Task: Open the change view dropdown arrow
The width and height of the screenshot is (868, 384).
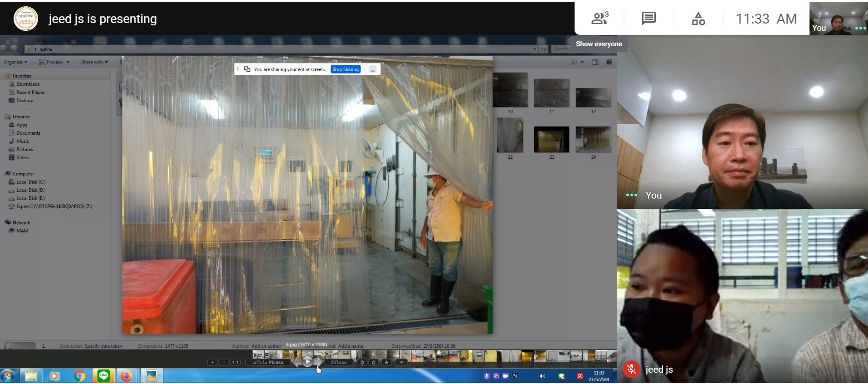Action: click(x=582, y=63)
